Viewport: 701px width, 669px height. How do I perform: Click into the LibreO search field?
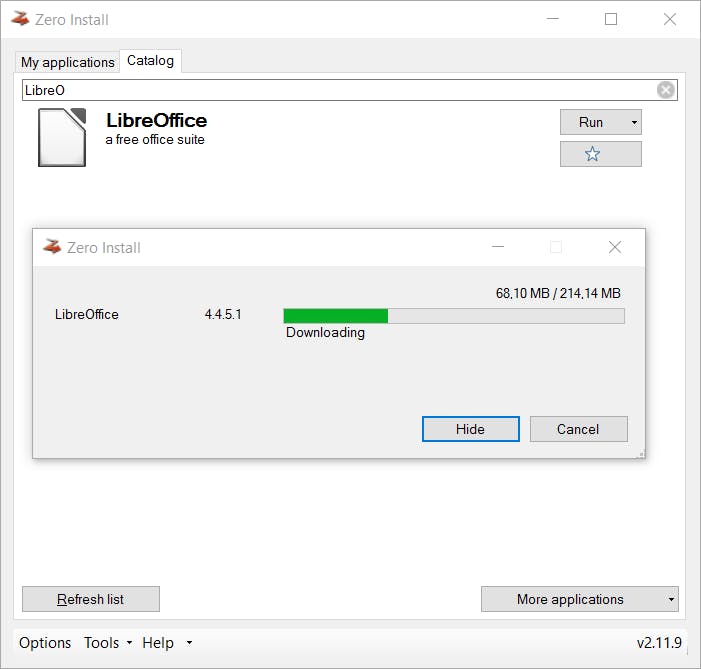[x=340, y=90]
